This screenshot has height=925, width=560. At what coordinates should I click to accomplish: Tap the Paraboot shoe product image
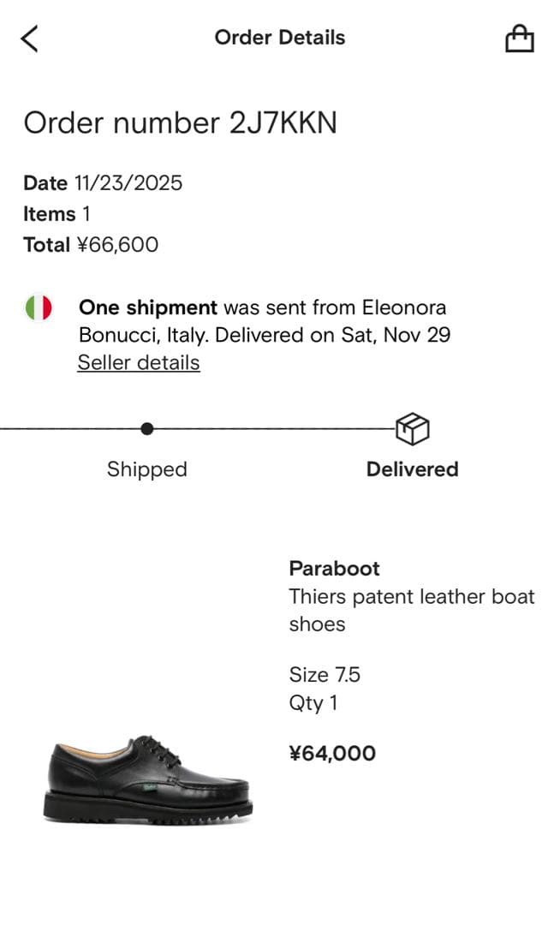click(x=148, y=779)
